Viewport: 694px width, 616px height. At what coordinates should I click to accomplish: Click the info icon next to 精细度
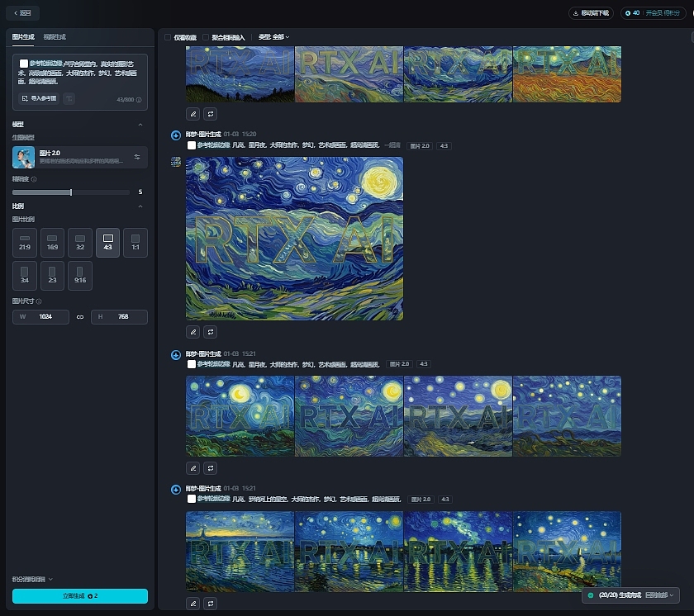34,179
